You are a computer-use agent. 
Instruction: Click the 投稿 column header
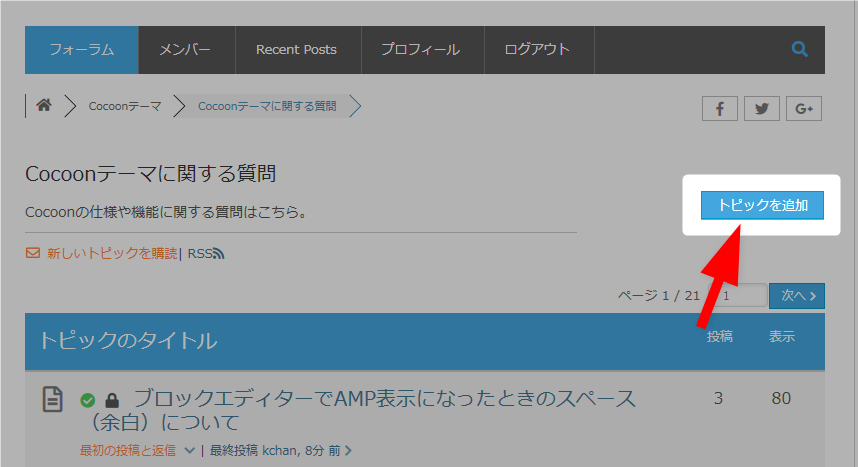pos(720,337)
